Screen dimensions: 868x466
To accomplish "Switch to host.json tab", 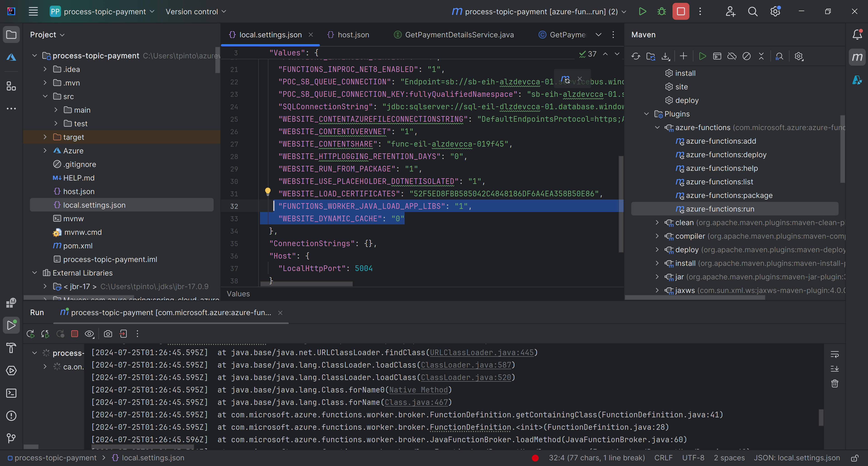I will tap(348, 34).
